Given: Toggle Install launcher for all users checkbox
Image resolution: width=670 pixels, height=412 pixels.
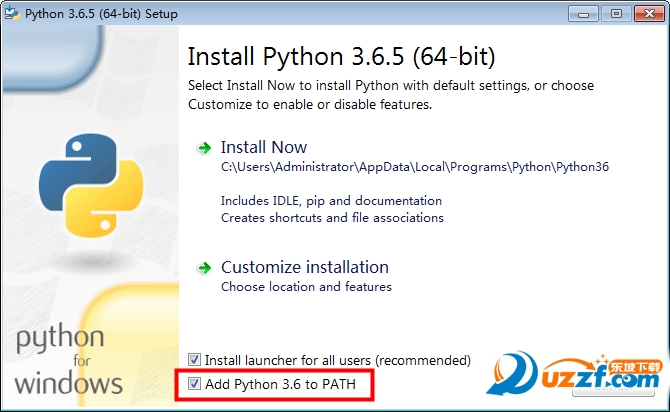Looking at the screenshot, I should pos(195,360).
